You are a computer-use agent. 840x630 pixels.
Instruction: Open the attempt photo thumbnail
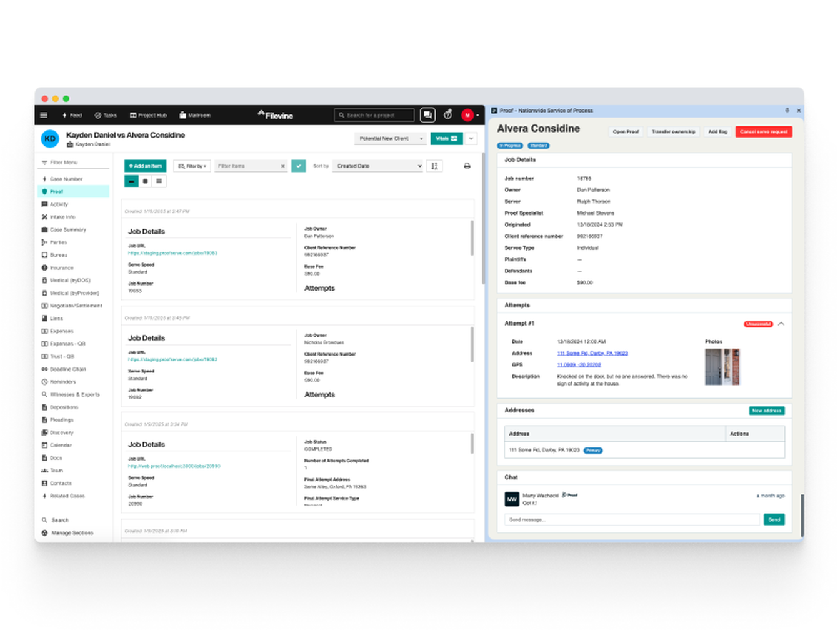[722, 367]
